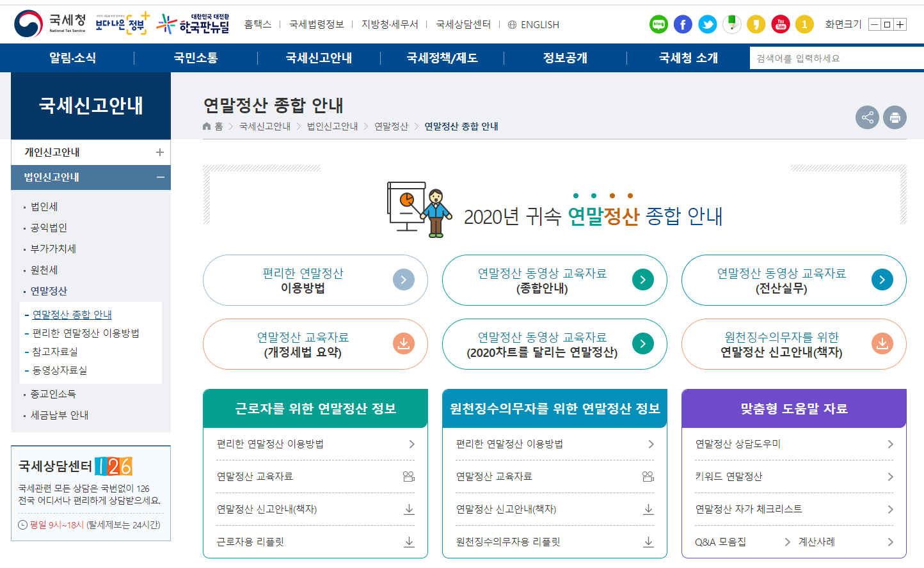Screen dimensions: 924x568
Task: Open 동영상자료실 sidebar submenu
Action: coord(60,370)
